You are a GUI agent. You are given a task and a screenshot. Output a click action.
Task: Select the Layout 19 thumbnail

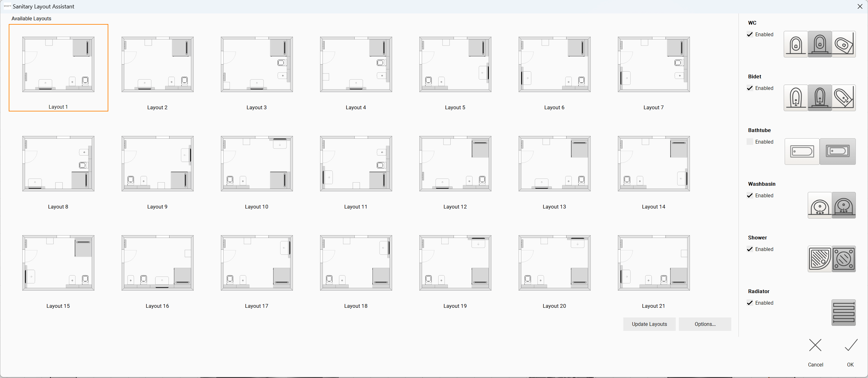point(455,263)
